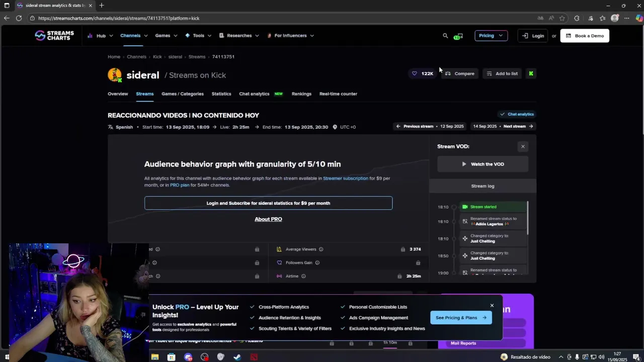Click Book a Demo button
Viewport: 644px width, 362px height.
tap(585, 36)
